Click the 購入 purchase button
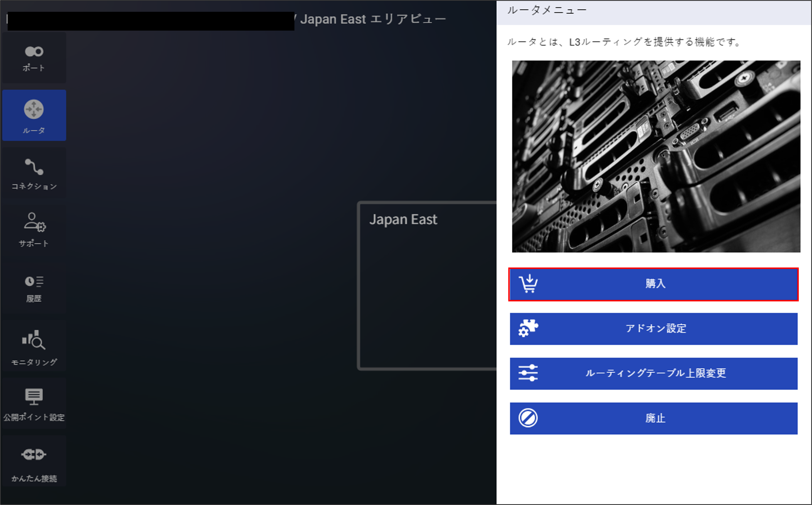Image resolution: width=812 pixels, height=505 pixels. (x=654, y=284)
